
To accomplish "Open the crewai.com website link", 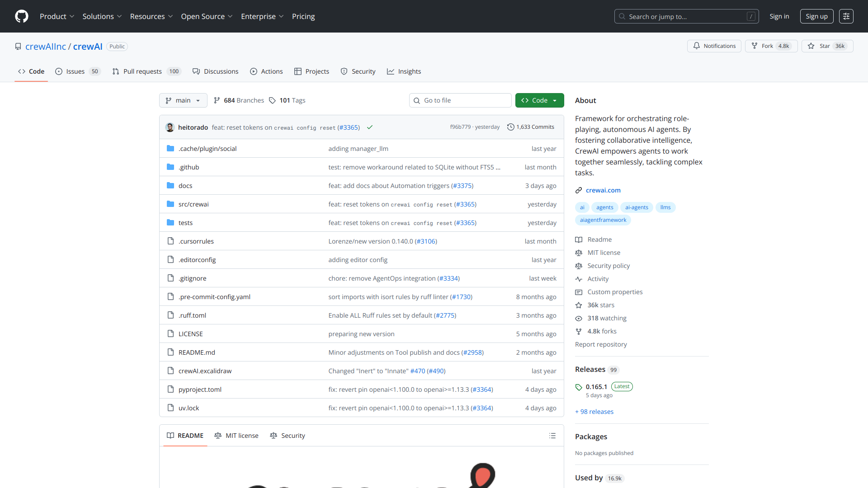I will click(603, 190).
